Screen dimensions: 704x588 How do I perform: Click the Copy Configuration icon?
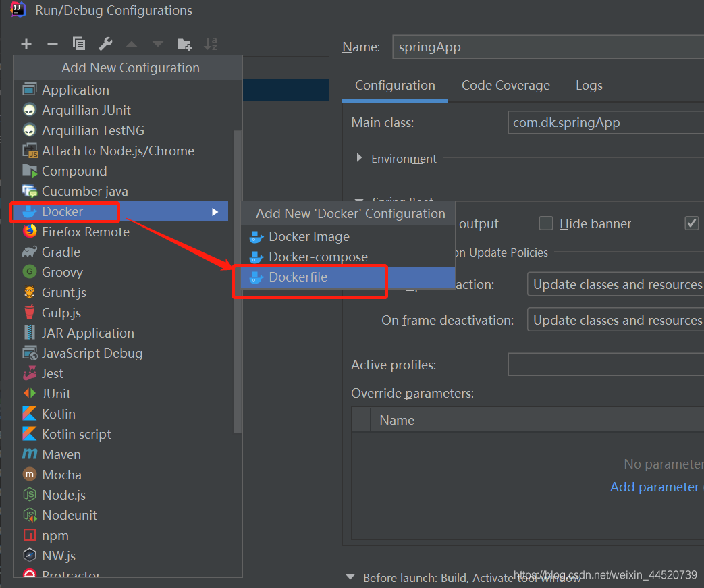79,44
